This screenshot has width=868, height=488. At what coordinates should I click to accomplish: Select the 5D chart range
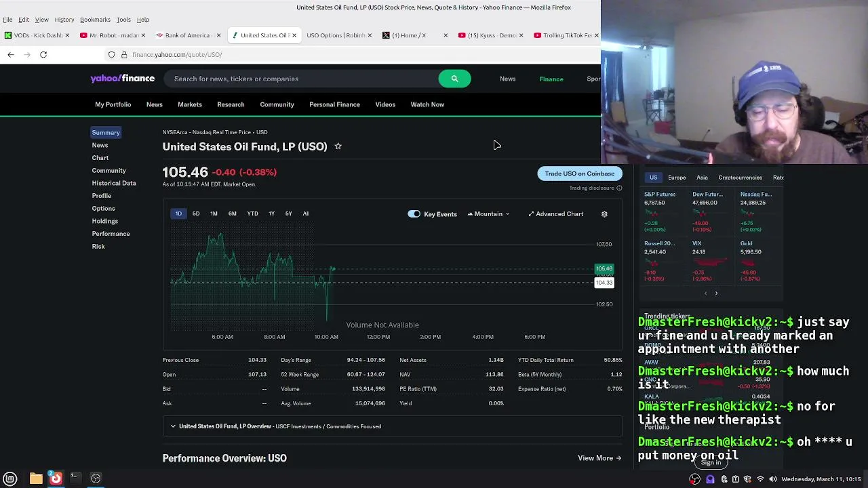pos(196,214)
